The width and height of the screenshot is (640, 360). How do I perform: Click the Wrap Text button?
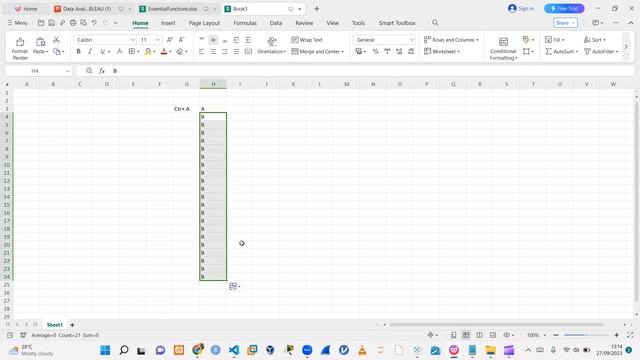coord(307,40)
